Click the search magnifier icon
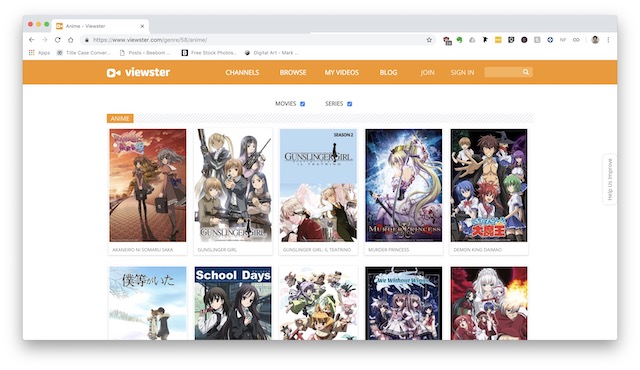 (526, 72)
